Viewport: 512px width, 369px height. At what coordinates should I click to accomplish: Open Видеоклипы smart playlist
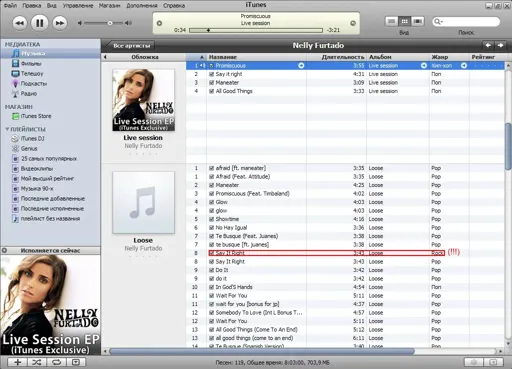(x=37, y=168)
